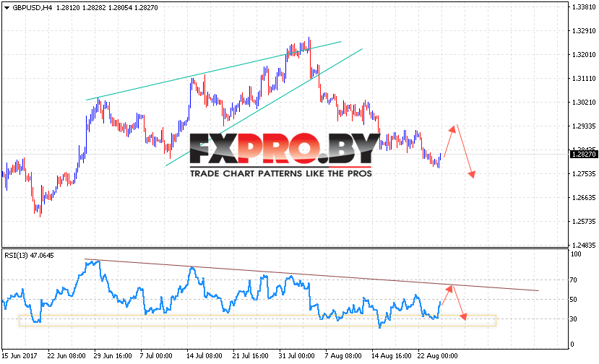
Task: Select the 1.26635 price axis label
Action: tap(583, 197)
